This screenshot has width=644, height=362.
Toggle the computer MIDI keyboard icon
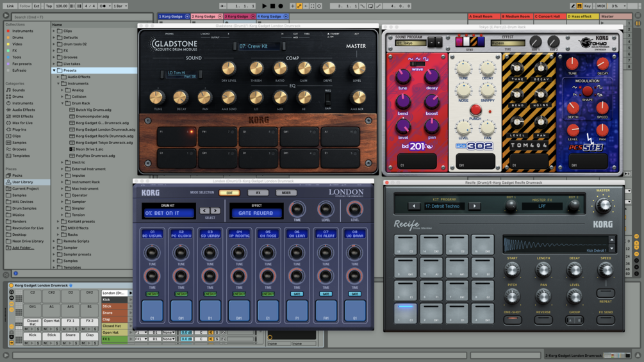pos(579,6)
